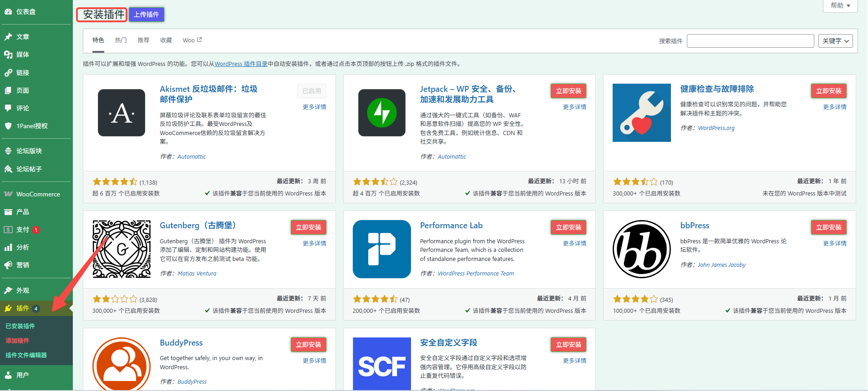Screen dimensions: 868x391
Task: Click the Akismet plugin icon
Action: pos(122,113)
